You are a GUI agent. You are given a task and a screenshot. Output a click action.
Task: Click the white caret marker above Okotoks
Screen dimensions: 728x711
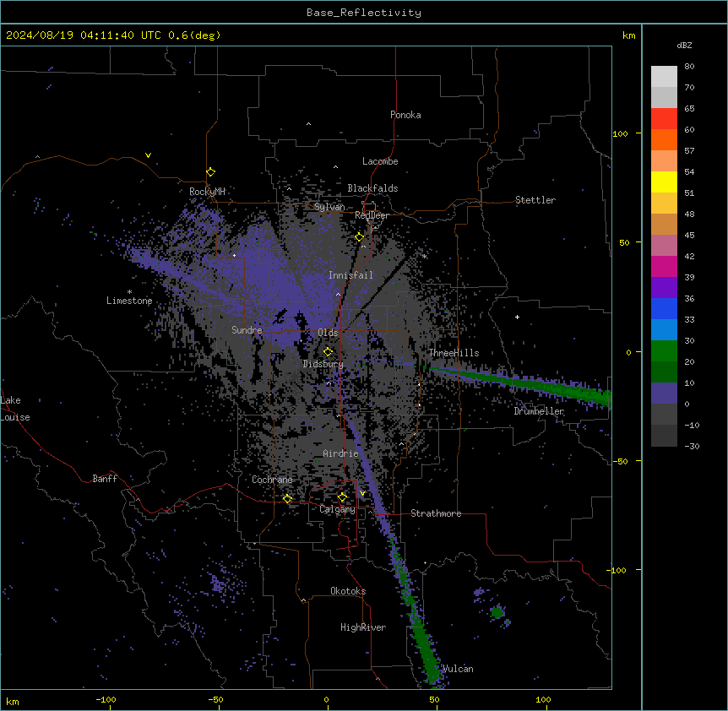pos(304,600)
